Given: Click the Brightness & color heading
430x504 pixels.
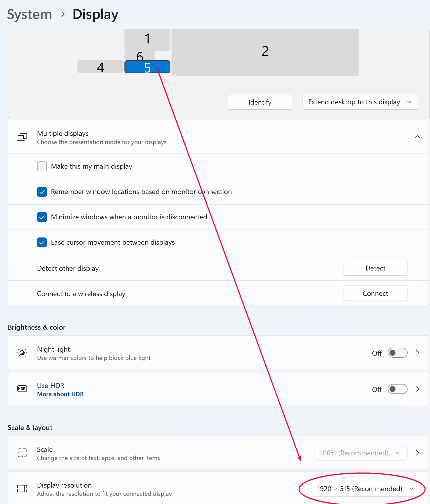Looking at the screenshot, I should pyautogui.click(x=37, y=327).
